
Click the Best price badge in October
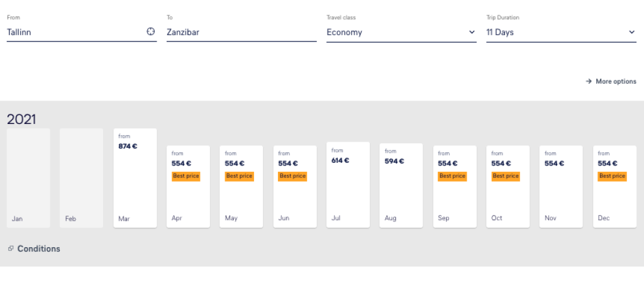pyautogui.click(x=506, y=176)
